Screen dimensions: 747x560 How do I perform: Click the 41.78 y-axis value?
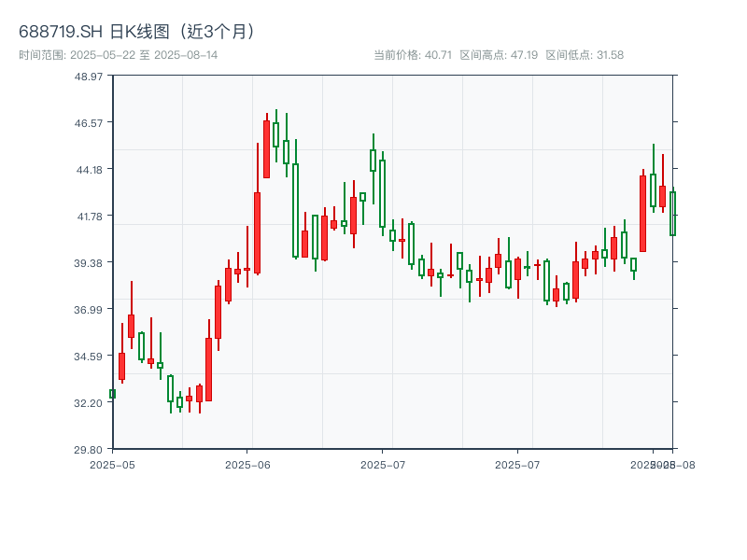pos(89,217)
